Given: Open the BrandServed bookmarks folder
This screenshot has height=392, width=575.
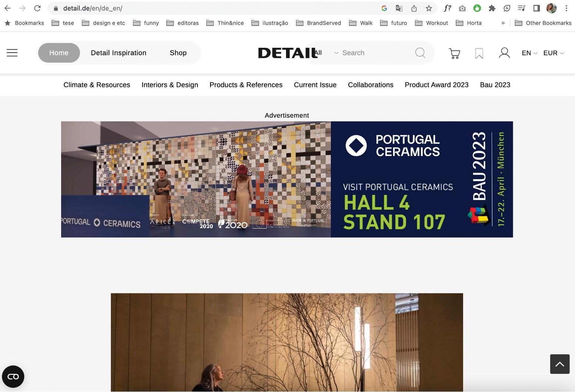Looking at the screenshot, I should (x=319, y=23).
